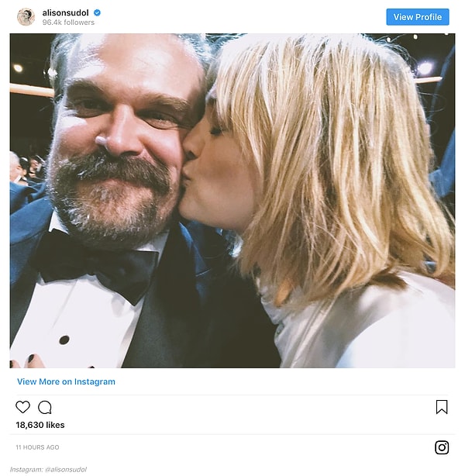This screenshot has width=465, height=476.
Task: Click the bright stage light in photo corner
Action: point(425,68)
